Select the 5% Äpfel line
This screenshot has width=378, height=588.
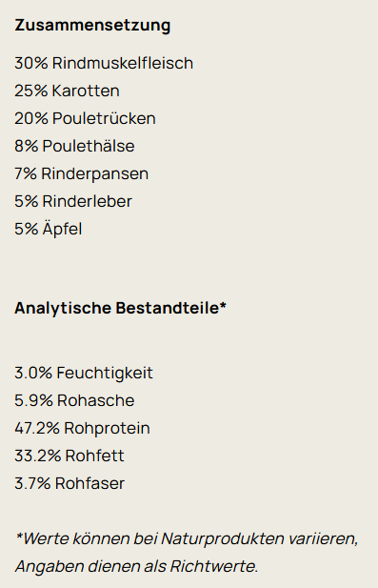49,229
